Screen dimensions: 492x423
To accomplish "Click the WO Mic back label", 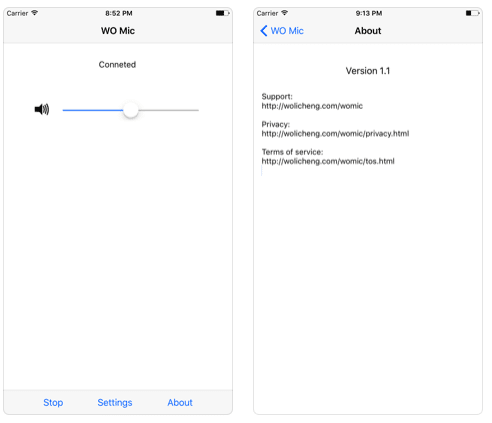I will click(x=287, y=31).
